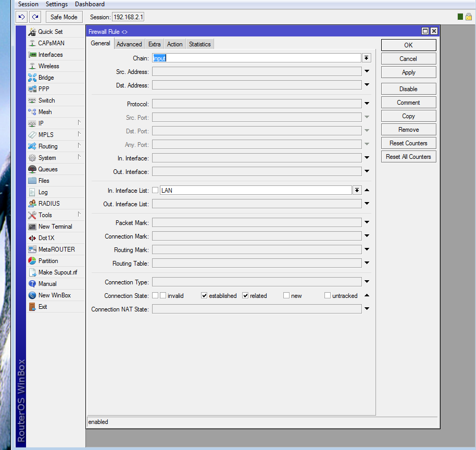Open the Files menu icon
The image size is (476, 450).
pyautogui.click(x=32, y=181)
